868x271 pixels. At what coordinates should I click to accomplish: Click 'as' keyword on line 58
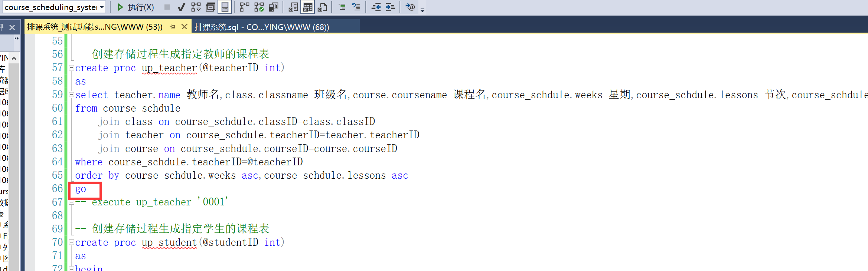click(x=81, y=82)
